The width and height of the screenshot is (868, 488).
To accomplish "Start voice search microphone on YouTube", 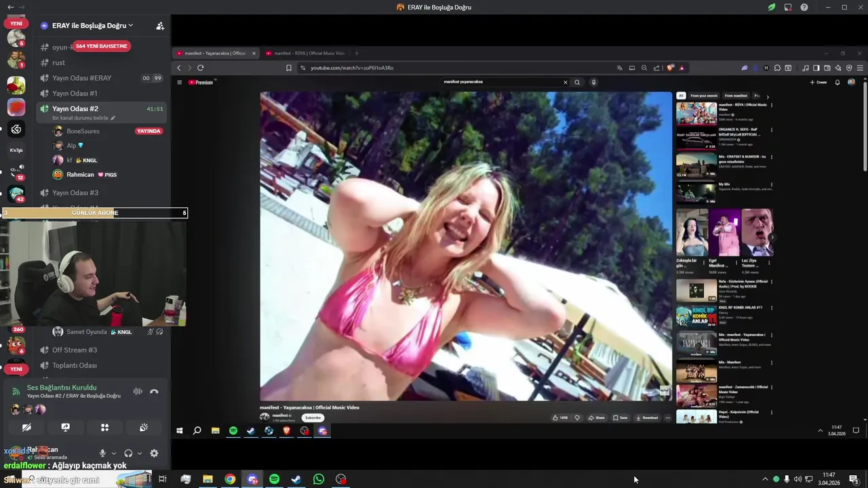I will pyautogui.click(x=593, y=82).
